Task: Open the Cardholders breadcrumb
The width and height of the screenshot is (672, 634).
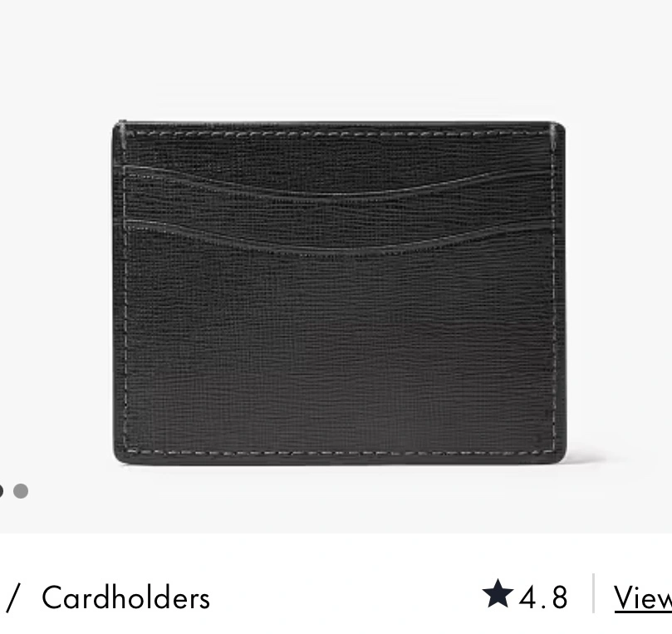Action: pyautogui.click(x=125, y=597)
